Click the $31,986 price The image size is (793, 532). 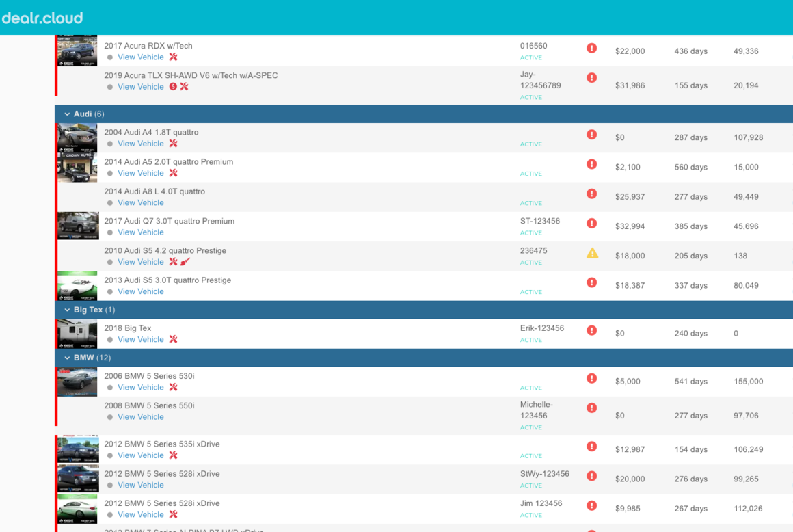pyautogui.click(x=630, y=85)
